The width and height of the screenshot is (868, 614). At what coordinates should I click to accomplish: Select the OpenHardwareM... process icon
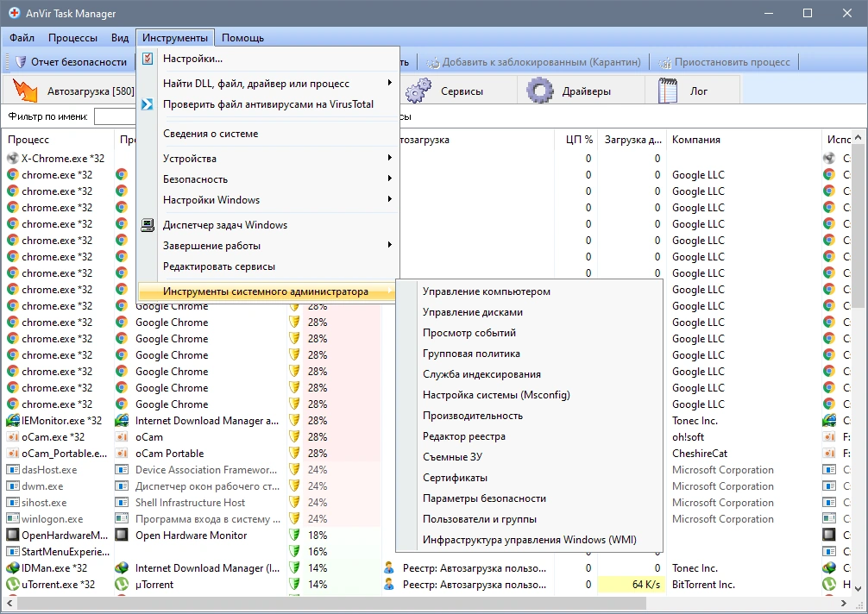[x=13, y=535]
